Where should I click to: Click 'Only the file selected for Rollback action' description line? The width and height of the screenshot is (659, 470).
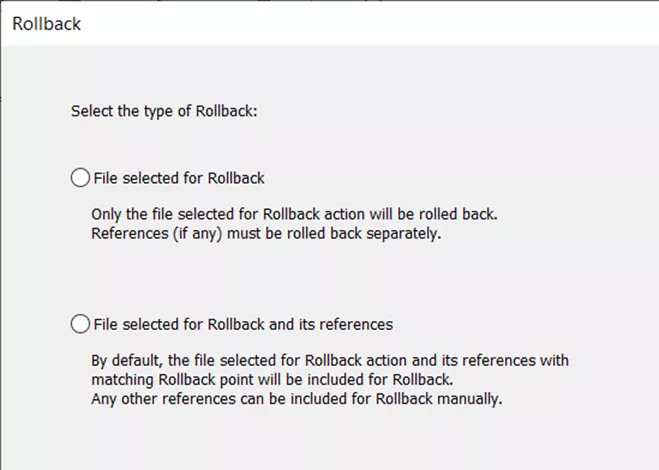(294, 214)
